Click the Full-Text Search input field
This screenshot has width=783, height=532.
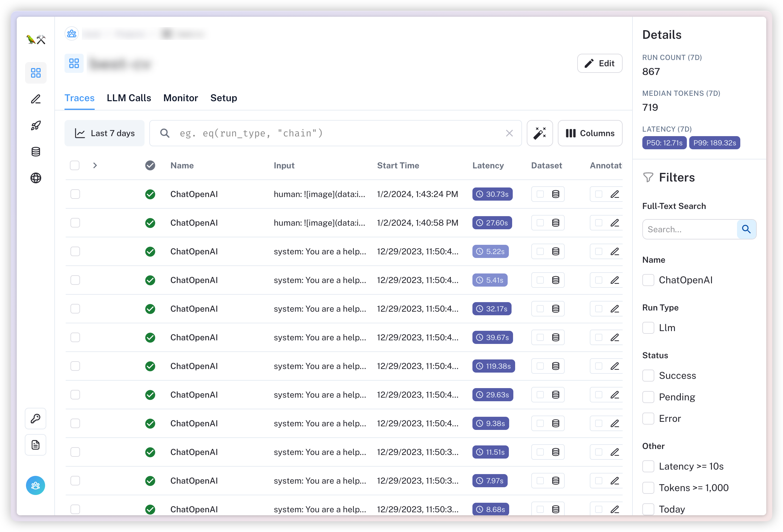689,230
